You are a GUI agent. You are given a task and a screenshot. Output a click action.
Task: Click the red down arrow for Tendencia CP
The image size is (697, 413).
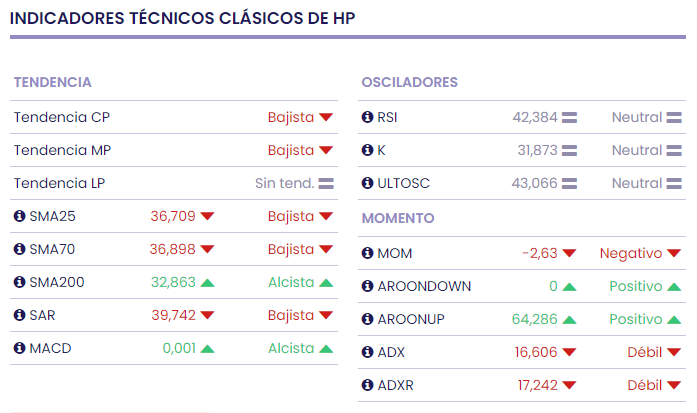point(326,118)
